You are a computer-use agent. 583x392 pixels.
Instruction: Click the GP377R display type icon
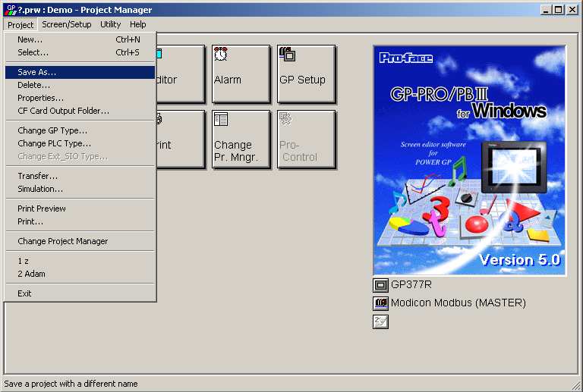(380, 285)
